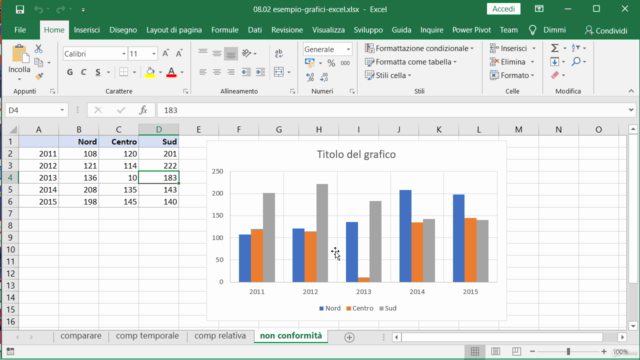640x360 pixels.
Task: Click the decrease indent icon
Action: (246, 72)
